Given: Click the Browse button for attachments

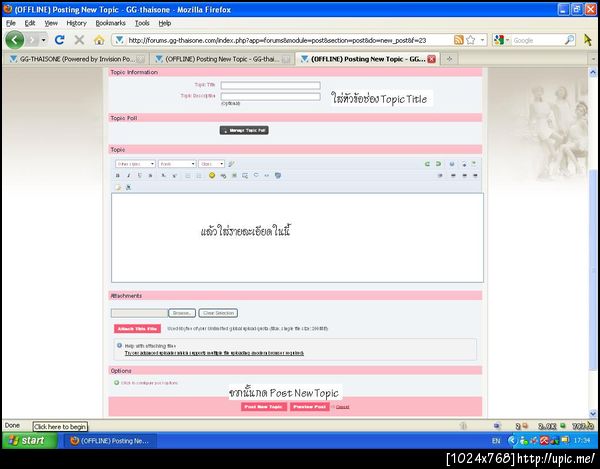Looking at the screenshot, I should tap(182, 313).
